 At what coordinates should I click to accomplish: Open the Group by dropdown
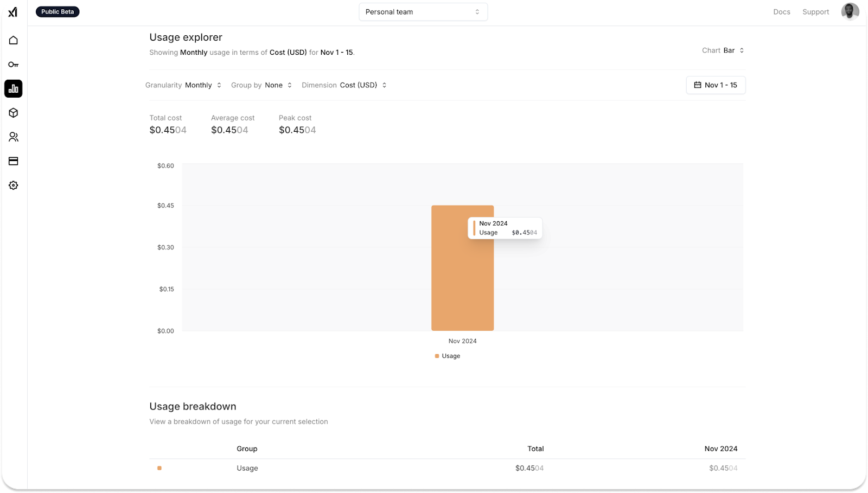(278, 85)
